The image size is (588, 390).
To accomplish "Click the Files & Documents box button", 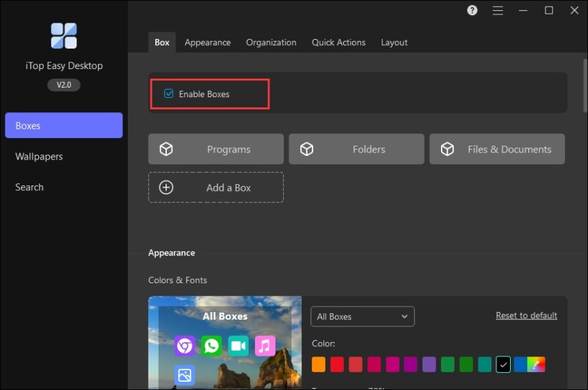I will coord(496,149).
